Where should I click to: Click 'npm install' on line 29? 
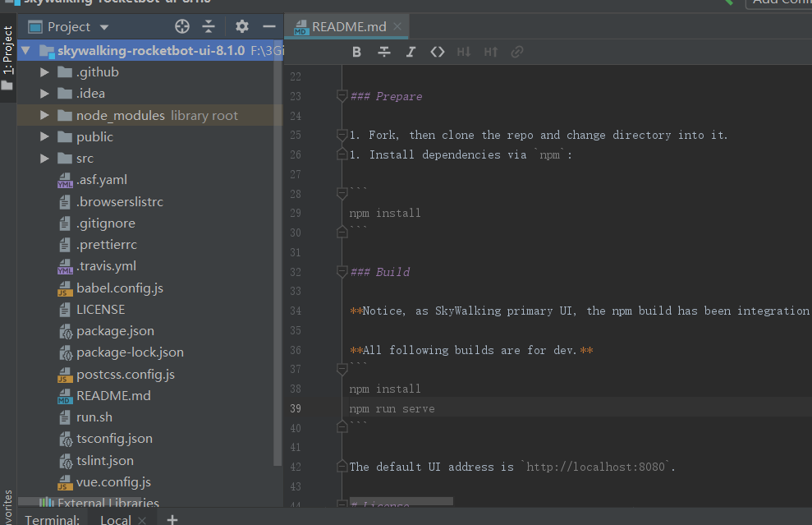pyautogui.click(x=385, y=213)
